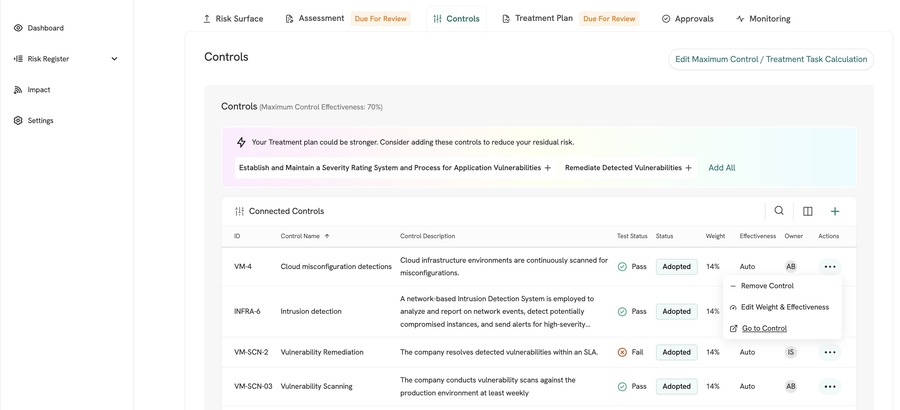The height and width of the screenshot is (410, 900).
Task: Click the AB owner avatar on VM-SCN-03
Action: coord(791,386)
